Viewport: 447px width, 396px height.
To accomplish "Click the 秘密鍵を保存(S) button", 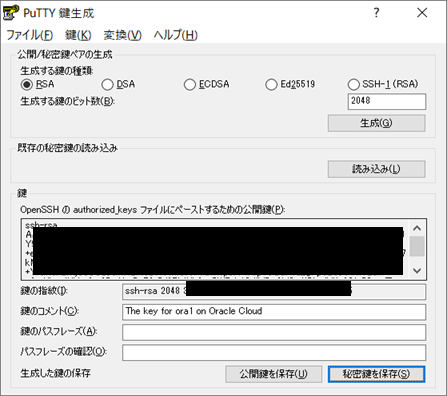I will [376, 374].
